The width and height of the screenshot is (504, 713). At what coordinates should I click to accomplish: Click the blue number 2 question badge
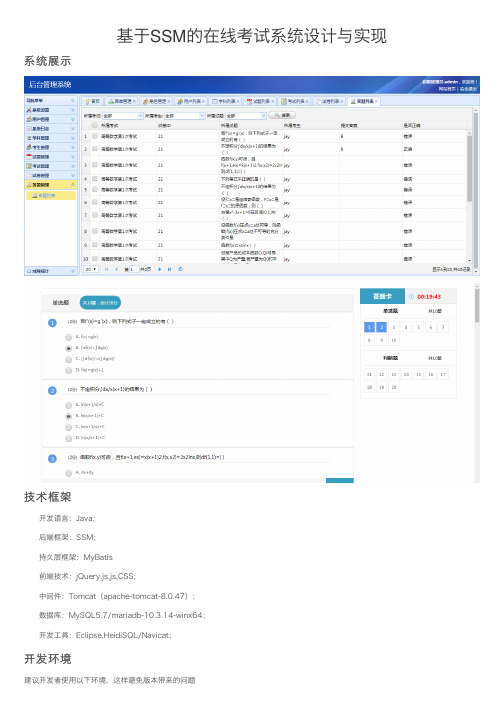coord(52,391)
